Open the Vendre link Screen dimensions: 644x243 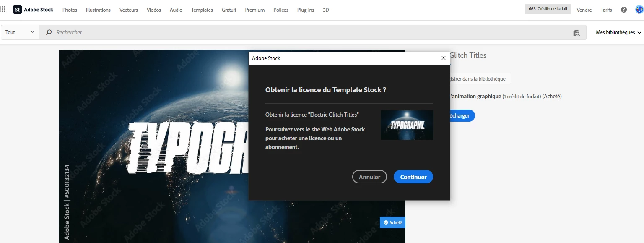[x=584, y=10]
